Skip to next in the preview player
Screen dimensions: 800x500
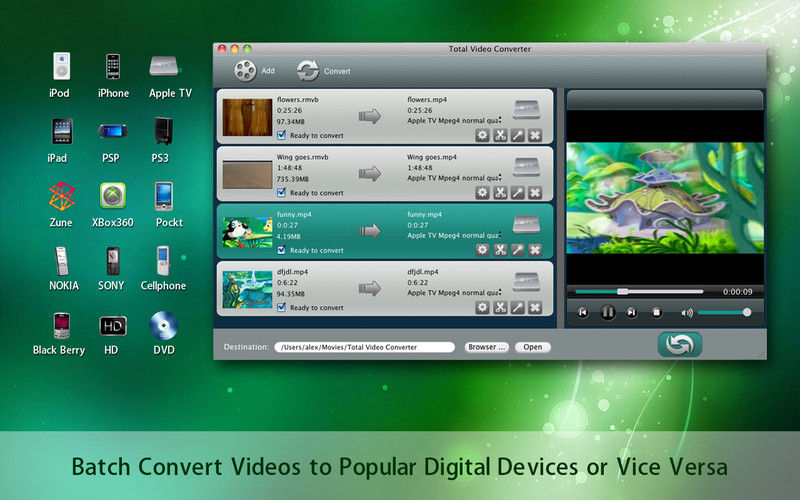pyautogui.click(x=632, y=312)
